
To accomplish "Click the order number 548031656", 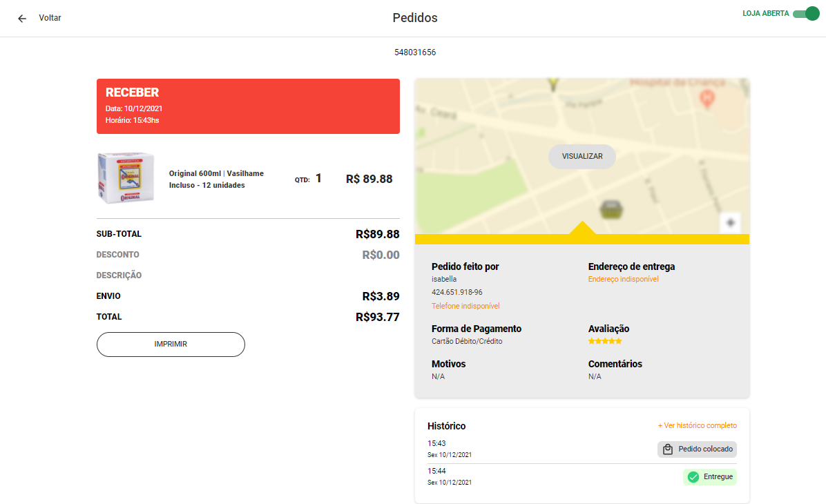I will pos(415,52).
